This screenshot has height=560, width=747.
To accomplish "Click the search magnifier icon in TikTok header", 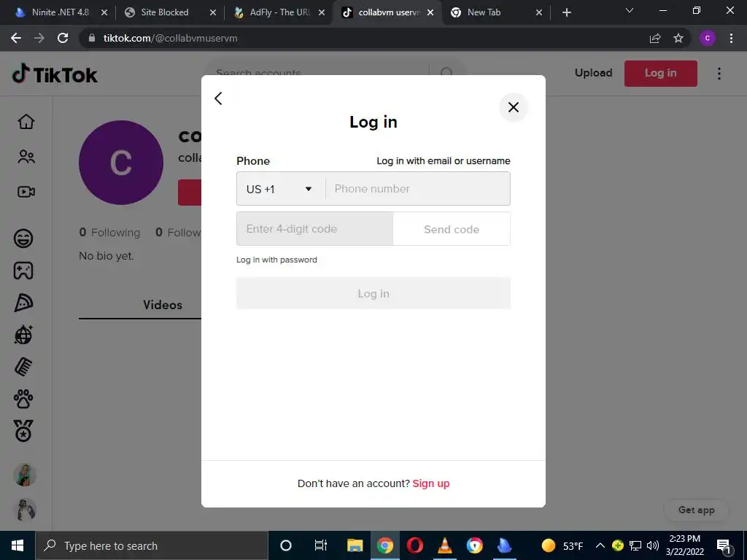I will [446, 72].
